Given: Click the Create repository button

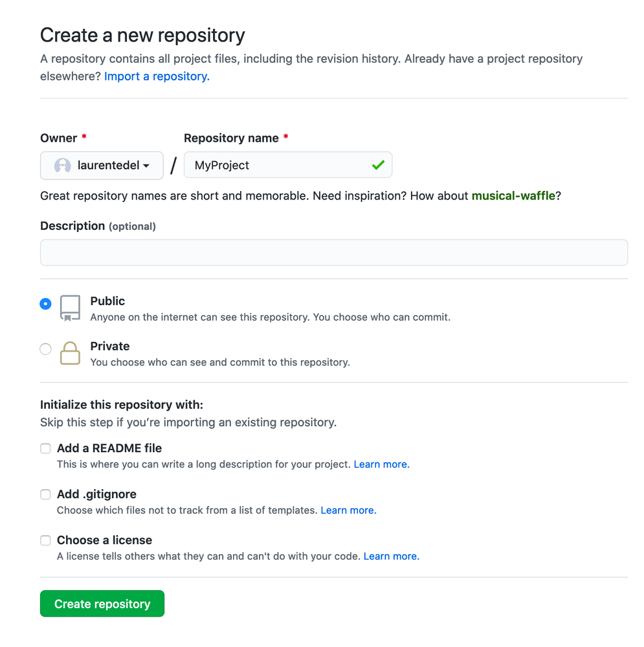Looking at the screenshot, I should pyautogui.click(x=102, y=604).
